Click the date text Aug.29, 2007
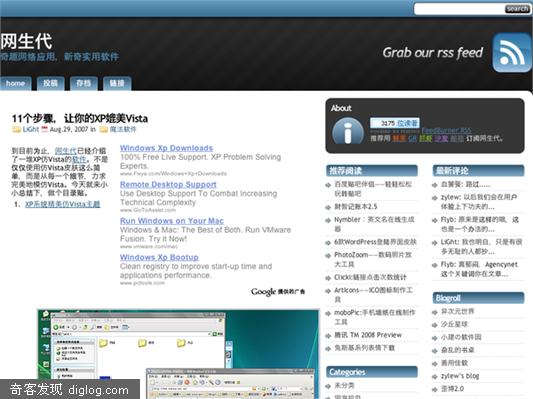Screen dimensions: 533x399 [x=69, y=129]
